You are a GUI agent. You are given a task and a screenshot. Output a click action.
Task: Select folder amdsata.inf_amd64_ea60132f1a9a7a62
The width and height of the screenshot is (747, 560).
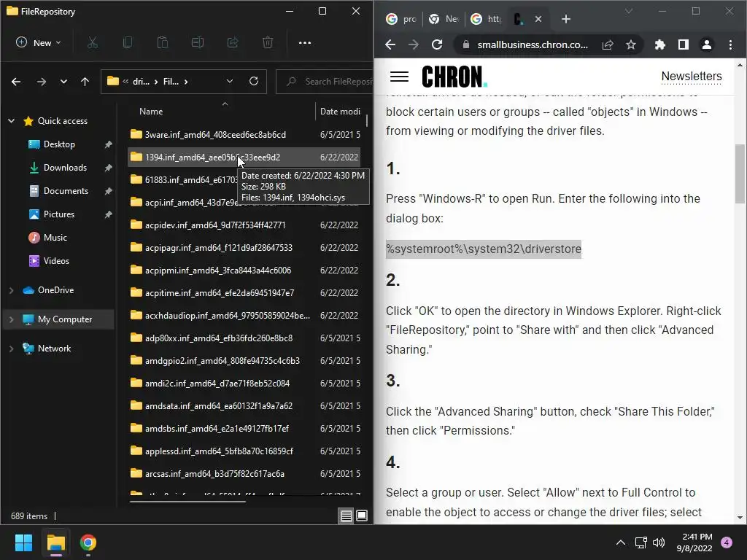point(219,405)
